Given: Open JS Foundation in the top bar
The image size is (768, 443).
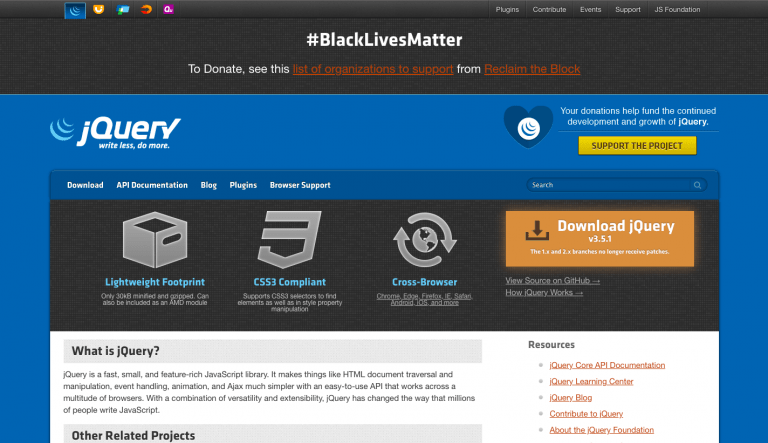Looking at the screenshot, I should [677, 9].
